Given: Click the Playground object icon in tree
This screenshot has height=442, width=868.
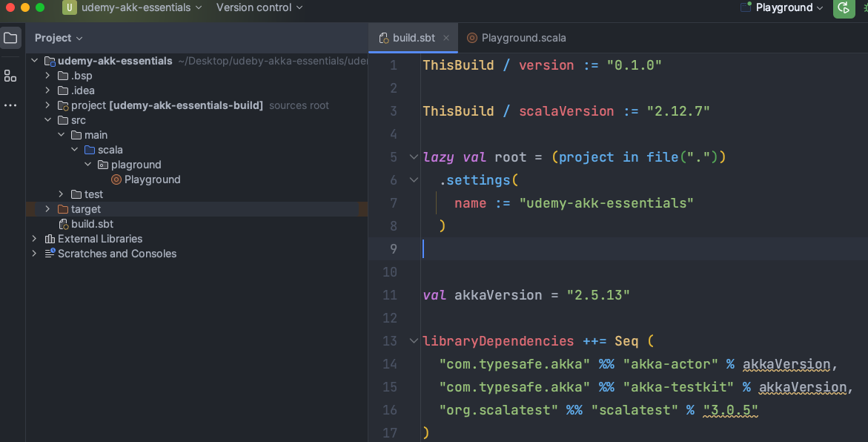Looking at the screenshot, I should 116,179.
